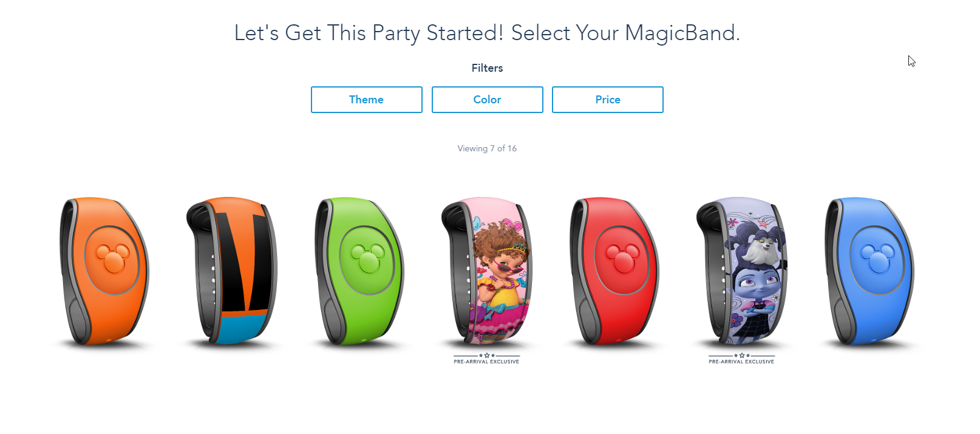Select the orange and black striped MagicBand
The height and width of the screenshot is (434, 980).
coord(232,271)
